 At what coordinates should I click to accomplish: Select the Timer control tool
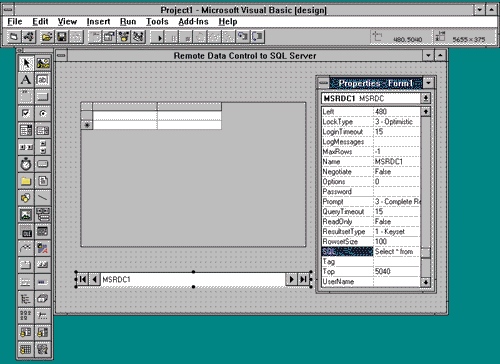pos(26,164)
